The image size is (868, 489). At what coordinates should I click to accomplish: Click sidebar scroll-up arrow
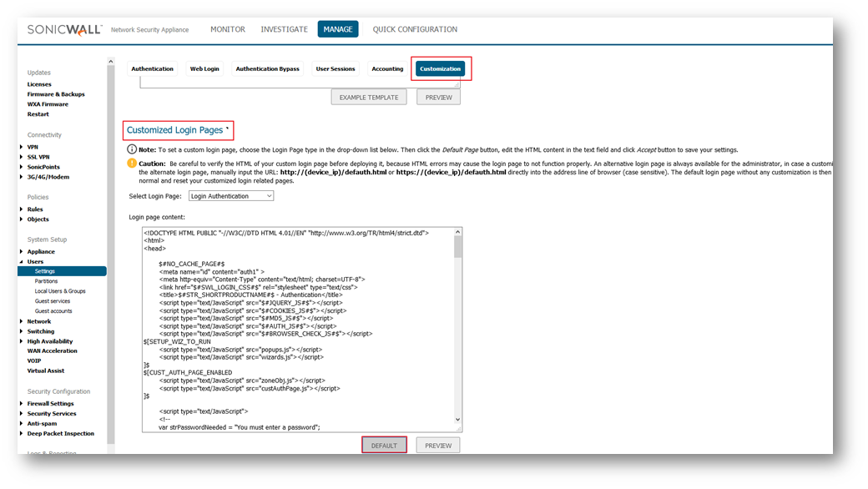tap(111, 62)
